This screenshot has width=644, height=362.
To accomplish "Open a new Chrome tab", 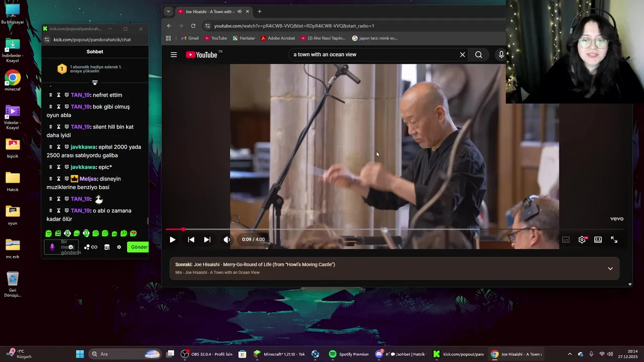I will [x=260, y=12].
